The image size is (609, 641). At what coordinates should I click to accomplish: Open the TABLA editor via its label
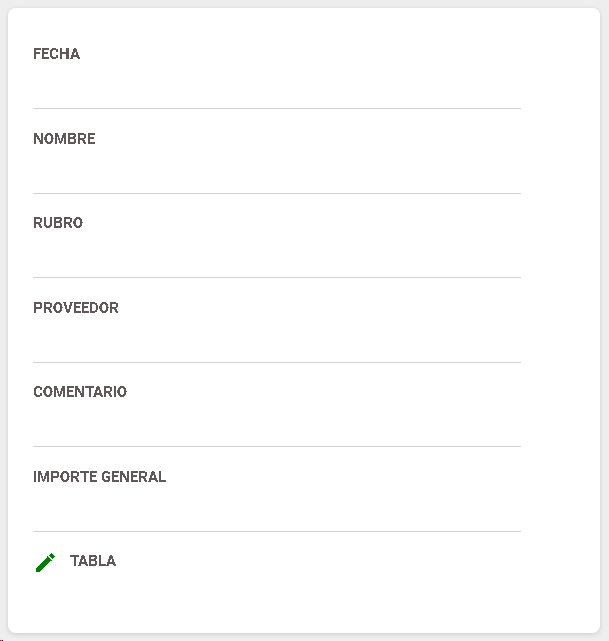(93, 561)
